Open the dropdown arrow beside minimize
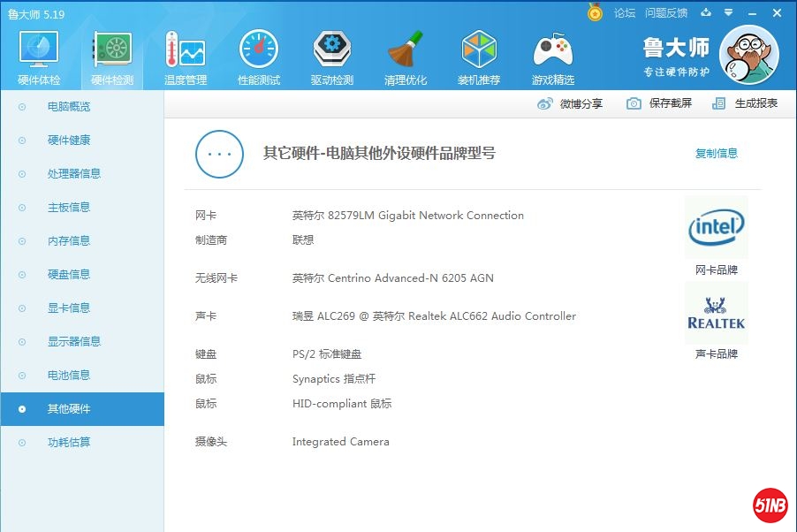Viewport: 797px width, 532px height. pos(726,12)
